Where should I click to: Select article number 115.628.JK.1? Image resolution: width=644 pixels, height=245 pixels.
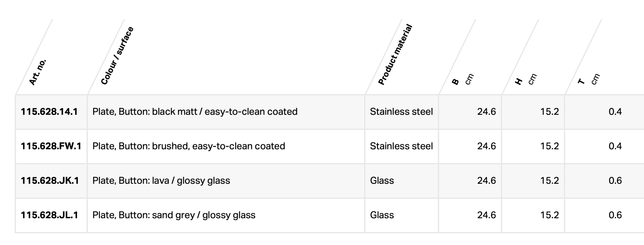point(50,181)
